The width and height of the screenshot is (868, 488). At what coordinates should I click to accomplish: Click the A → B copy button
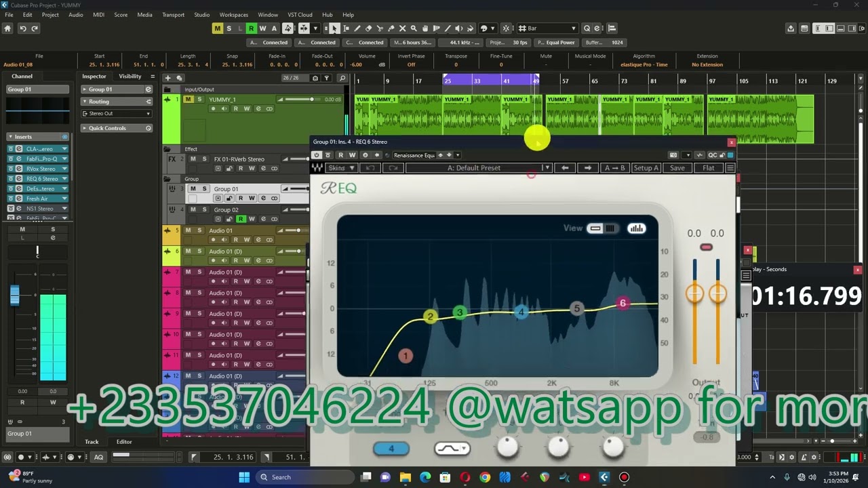pyautogui.click(x=614, y=167)
